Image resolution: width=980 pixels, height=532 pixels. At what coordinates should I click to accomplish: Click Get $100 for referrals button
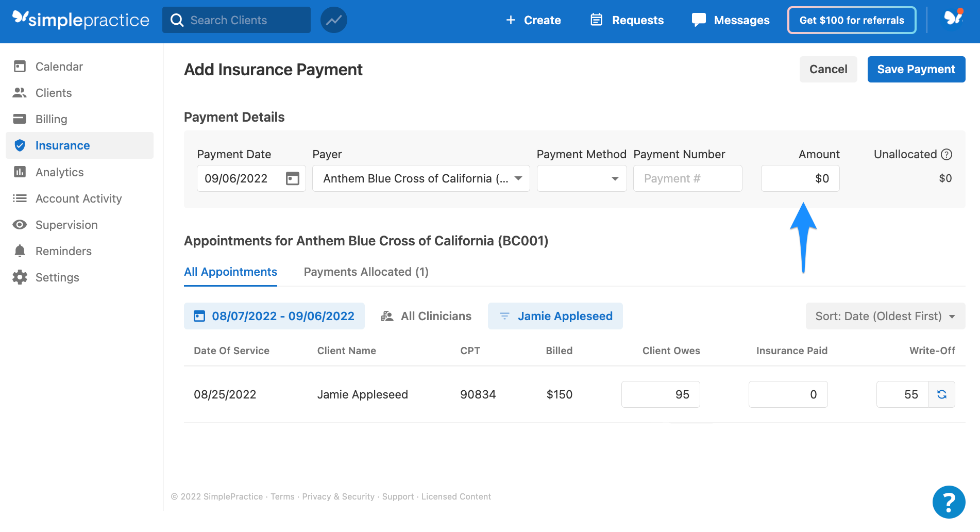click(x=852, y=20)
